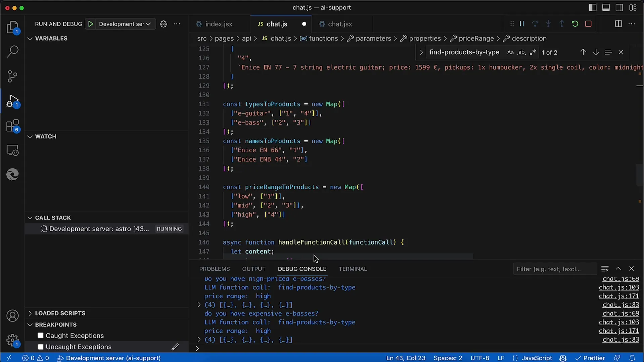Click Prettier status bar item
The width and height of the screenshot is (644, 362).
590,358
